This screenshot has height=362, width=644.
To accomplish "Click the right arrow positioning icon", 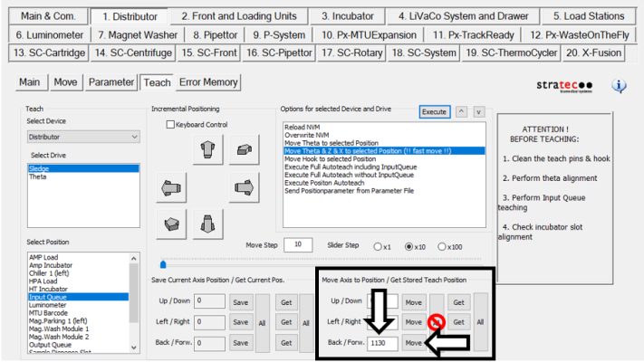I will [243, 187].
